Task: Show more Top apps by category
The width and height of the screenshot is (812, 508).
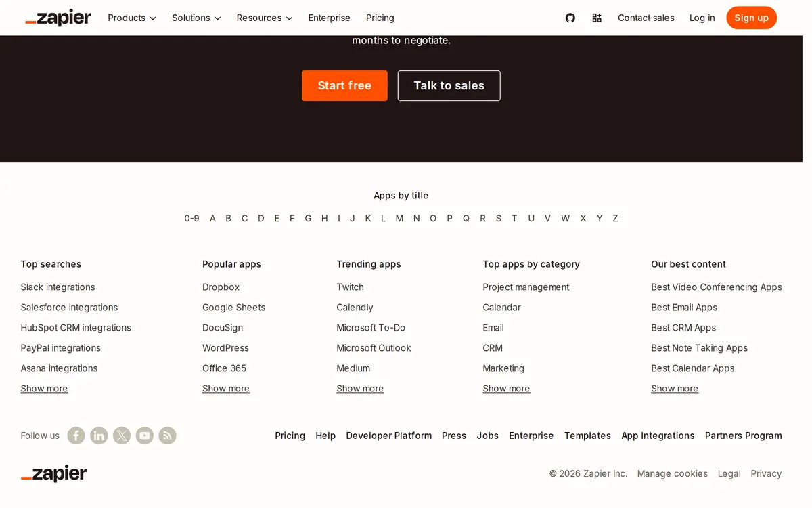Action: [x=506, y=389]
